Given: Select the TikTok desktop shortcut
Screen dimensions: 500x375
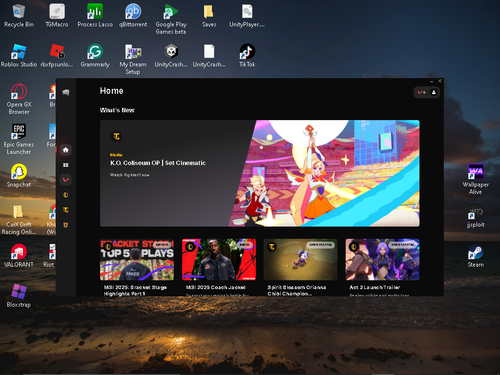Looking at the screenshot, I should pyautogui.click(x=247, y=56).
